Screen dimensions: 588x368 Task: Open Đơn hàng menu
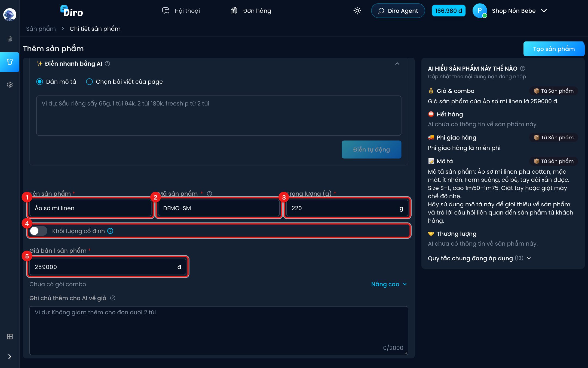click(x=251, y=11)
